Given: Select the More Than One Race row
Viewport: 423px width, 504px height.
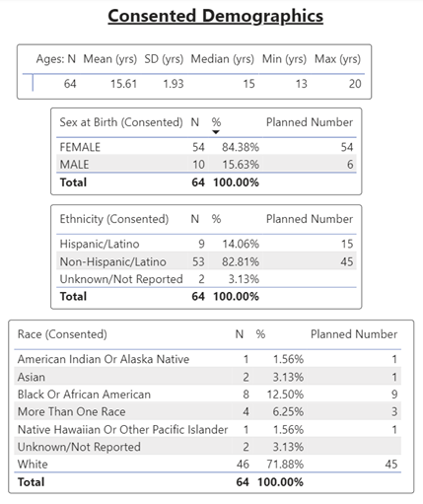Looking at the screenshot, I should pos(207,411).
